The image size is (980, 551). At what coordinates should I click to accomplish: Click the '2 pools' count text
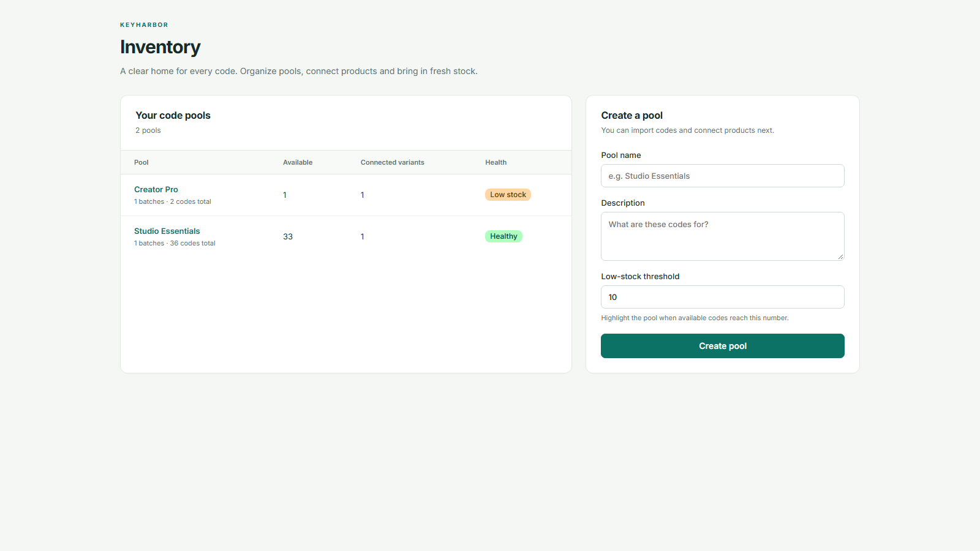pyautogui.click(x=148, y=130)
